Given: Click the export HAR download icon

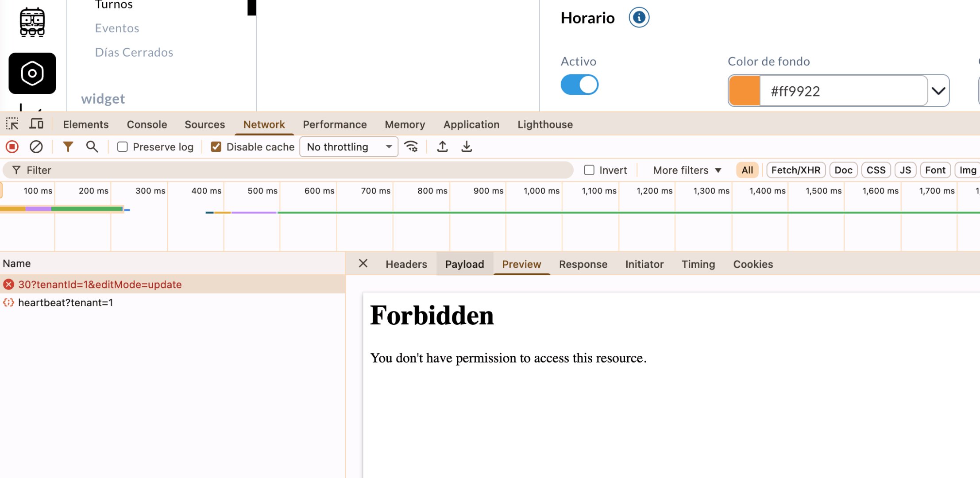Looking at the screenshot, I should (x=467, y=146).
